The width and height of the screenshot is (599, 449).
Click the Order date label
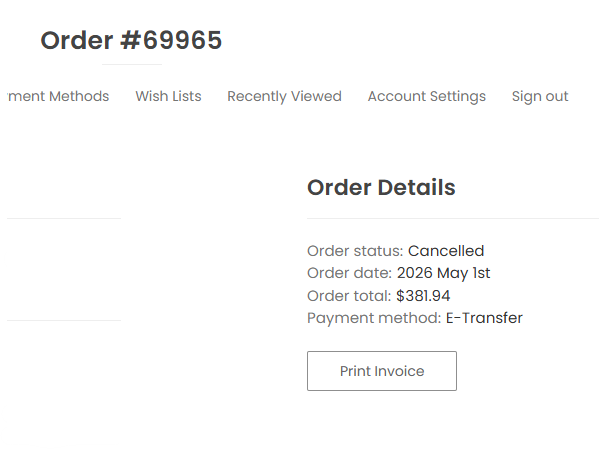pos(350,273)
